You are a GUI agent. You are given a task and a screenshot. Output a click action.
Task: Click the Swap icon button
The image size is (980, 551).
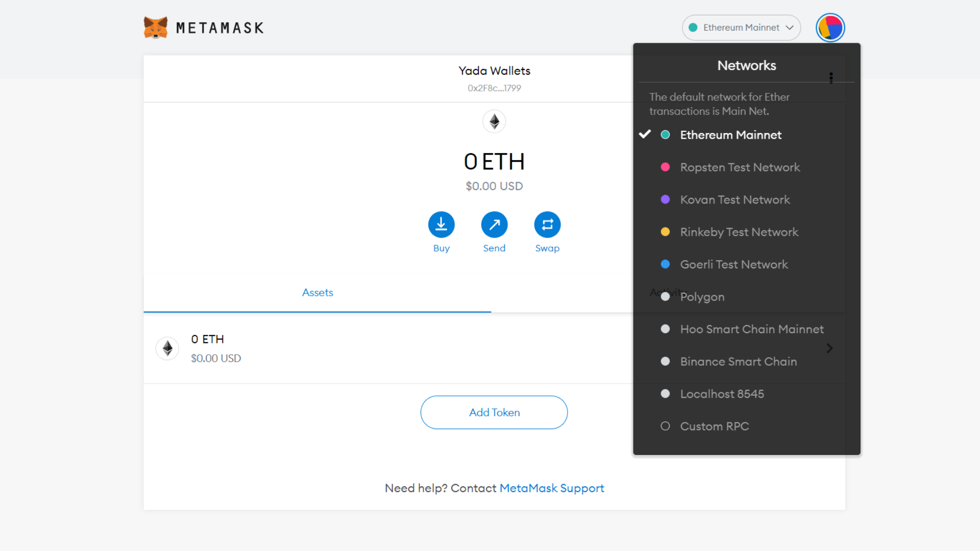coord(548,224)
